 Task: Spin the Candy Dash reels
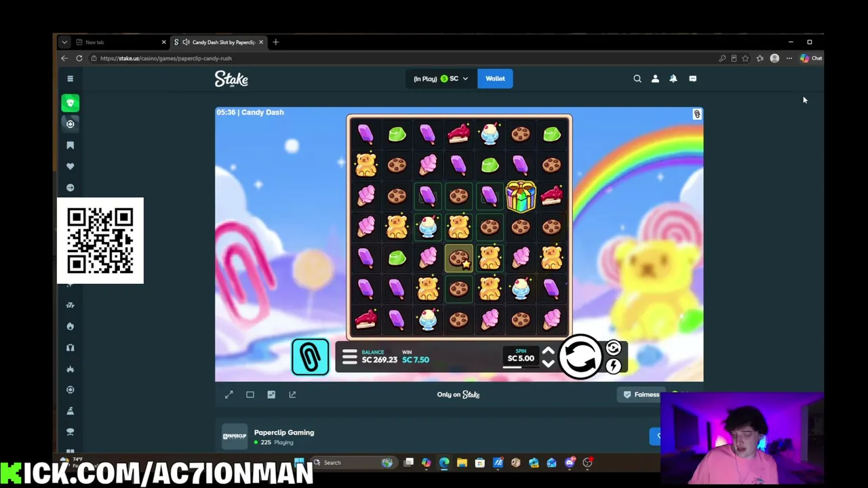(580, 357)
